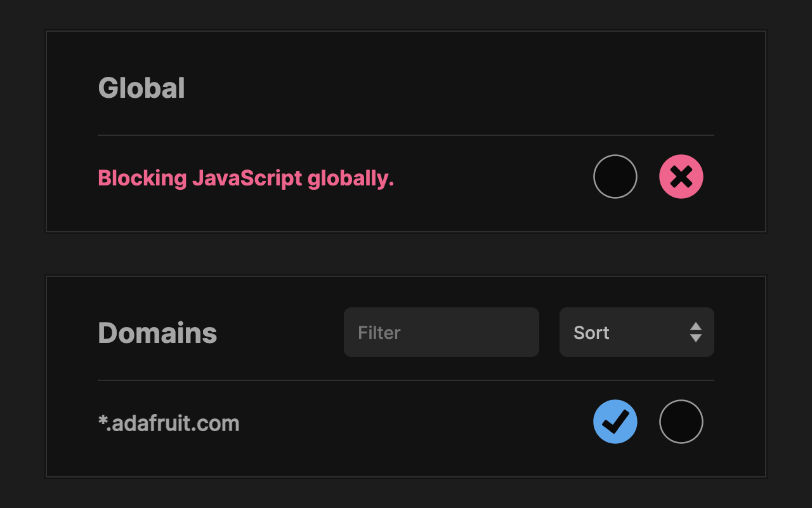Click the Sort combo box in the Domains panel
Screen dimensions: 812x508
click(x=636, y=331)
